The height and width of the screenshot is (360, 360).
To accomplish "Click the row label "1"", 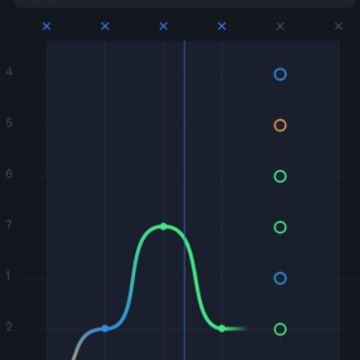I will pos(9,276).
